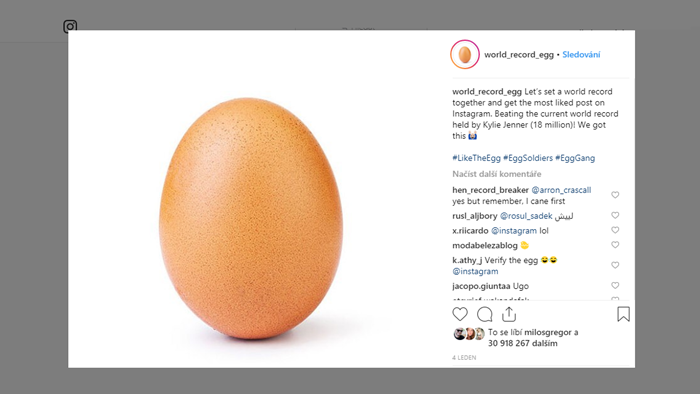Open @arron_crascall mention link
This screenshot has width=700, height=394.
coord(561,190)
